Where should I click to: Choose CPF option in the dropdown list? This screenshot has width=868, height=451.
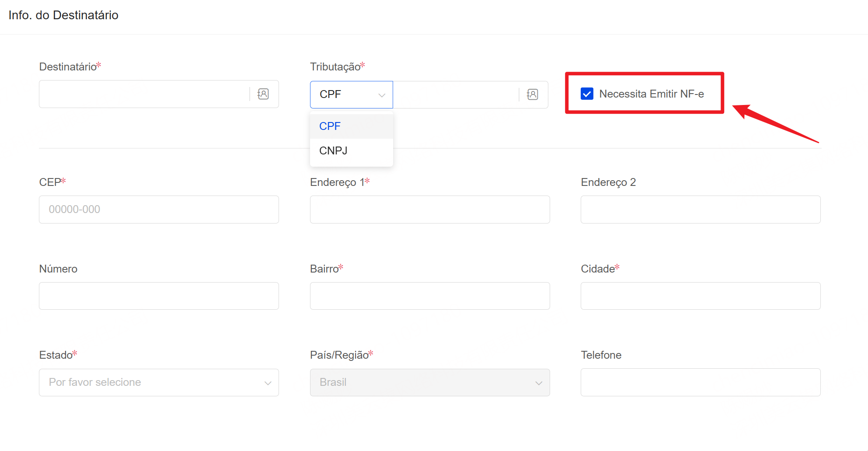coord(330,126)
